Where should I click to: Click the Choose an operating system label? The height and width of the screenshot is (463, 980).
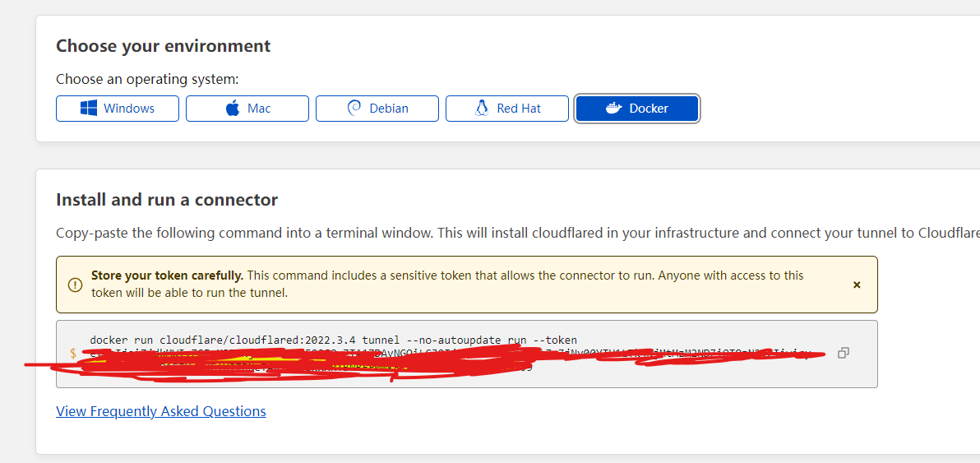coord(147,79)
